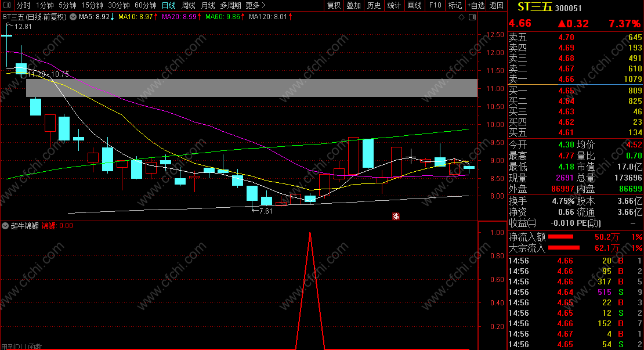Expand 更多 periods menu

pos(255,5)
